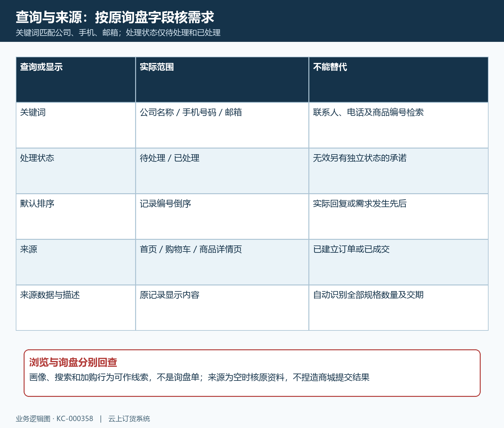Select the column header 实际范围
This screenshot has height=428, width=504.
tap(222, 80)
